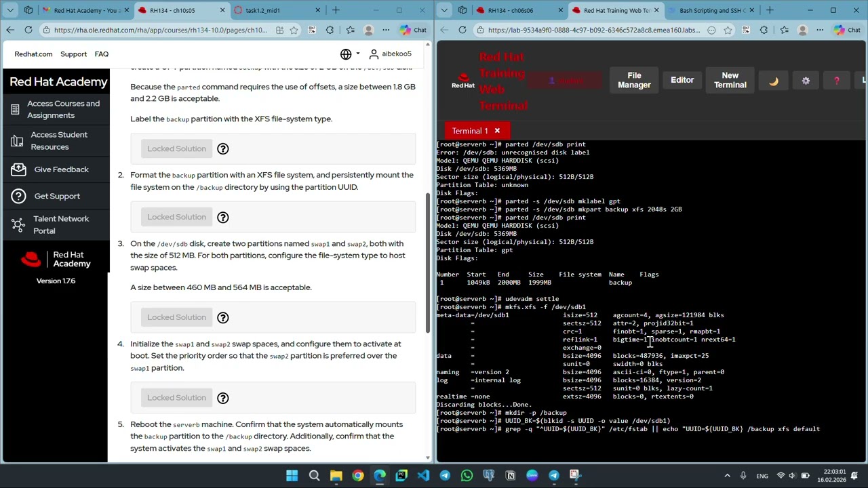Click help icon beside step 1 Locked Solution
The image size is (868, 488).
223,149
